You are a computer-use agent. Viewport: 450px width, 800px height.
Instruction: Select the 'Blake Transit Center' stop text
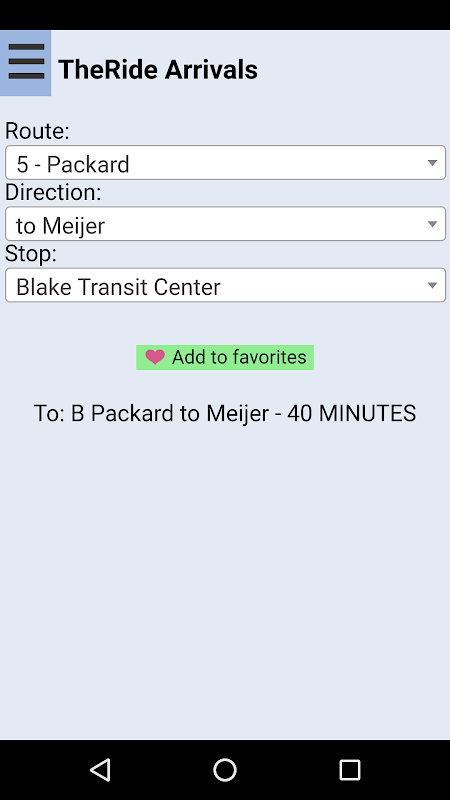tap(118, 287)
